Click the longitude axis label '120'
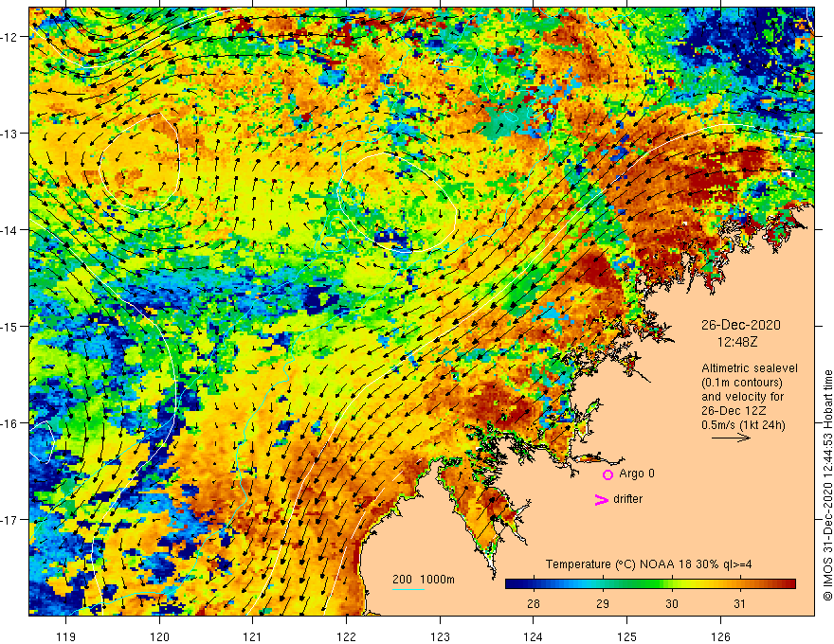This screenshot has width=834, height=644. pos(159,636)
